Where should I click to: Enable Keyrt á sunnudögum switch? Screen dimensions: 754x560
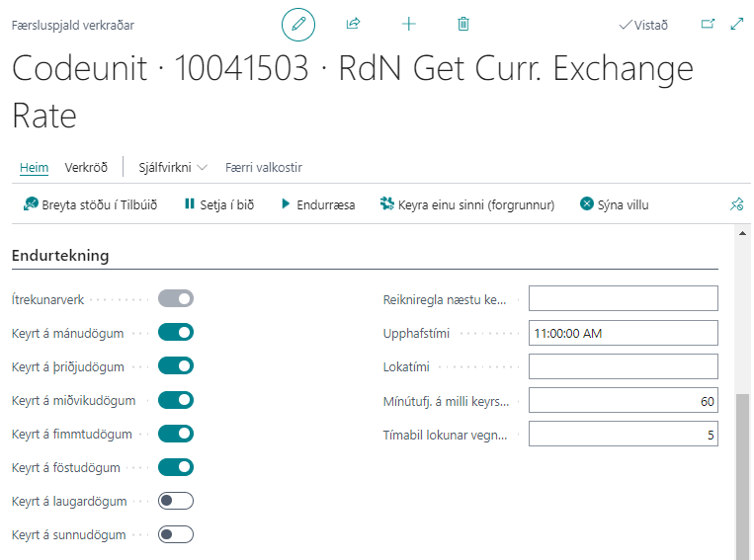(176, 534)
